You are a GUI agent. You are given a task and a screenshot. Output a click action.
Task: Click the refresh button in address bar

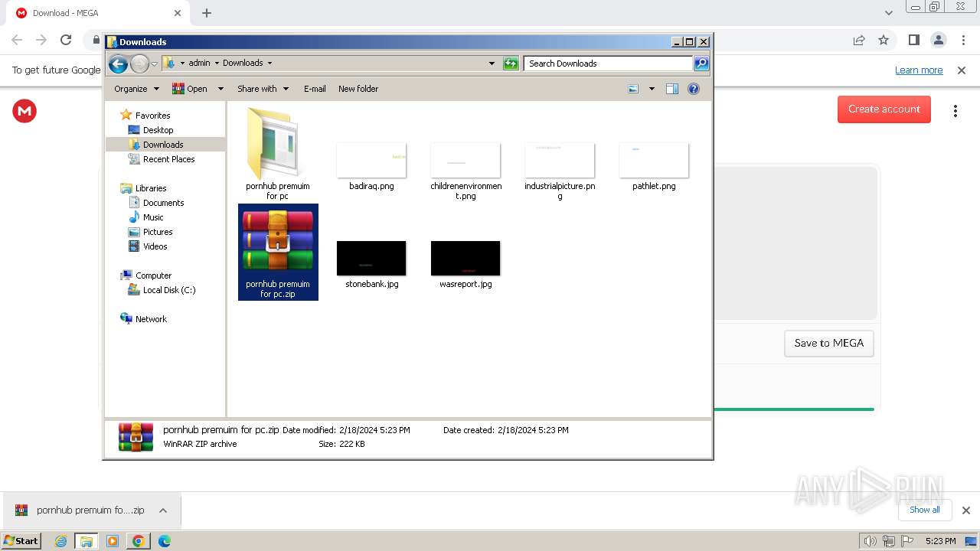[511, 64]
